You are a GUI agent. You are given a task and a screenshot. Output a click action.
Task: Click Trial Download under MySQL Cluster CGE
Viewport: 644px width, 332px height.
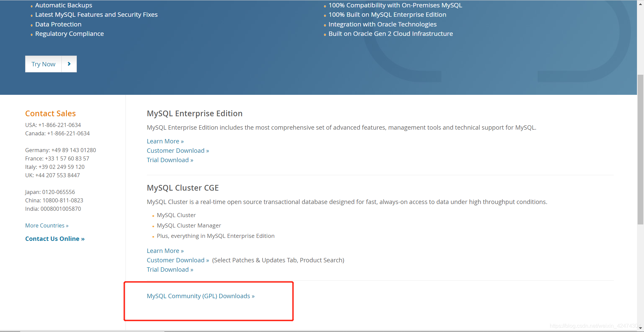(168, 269)
